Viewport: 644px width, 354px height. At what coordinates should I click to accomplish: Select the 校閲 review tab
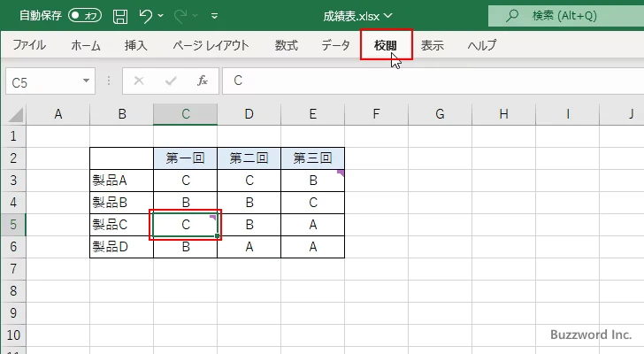386,45
